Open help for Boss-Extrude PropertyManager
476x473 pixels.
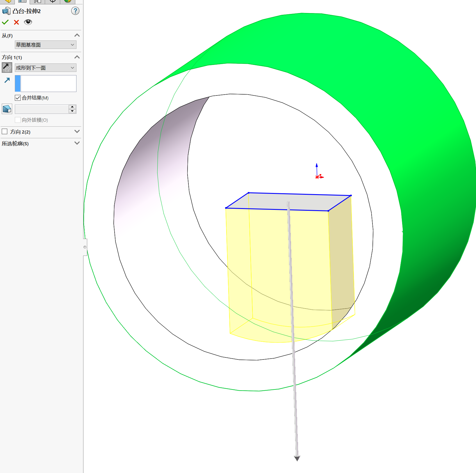[75, 11]
